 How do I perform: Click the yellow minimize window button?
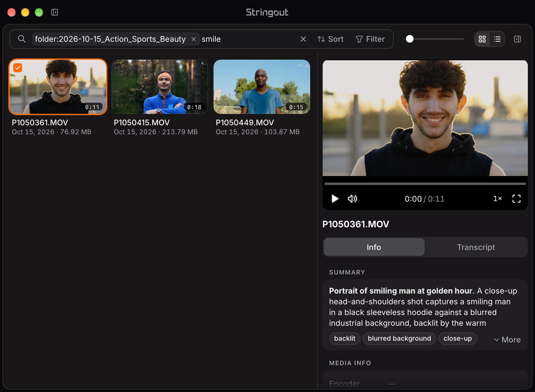(25, 13)
